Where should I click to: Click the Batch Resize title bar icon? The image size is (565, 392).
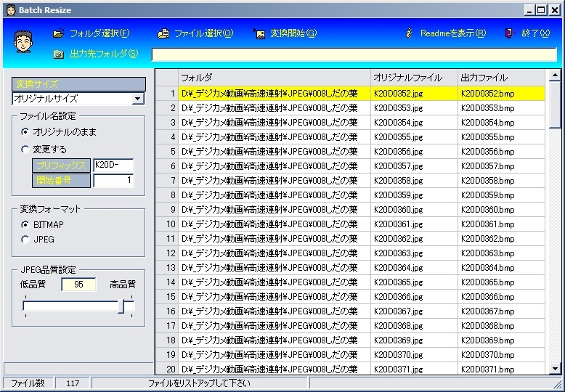coord(10,10)
